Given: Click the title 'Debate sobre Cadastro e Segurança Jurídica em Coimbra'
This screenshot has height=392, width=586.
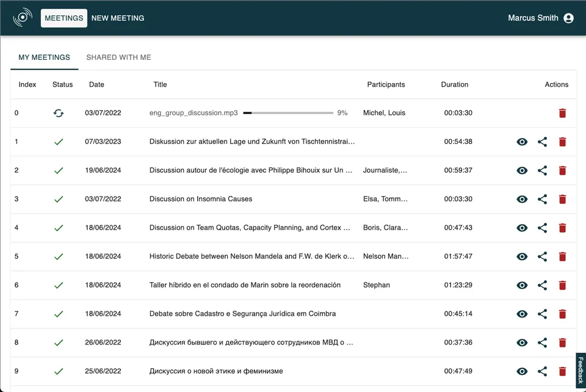Looking at the screenshot, I should [242, 313].
